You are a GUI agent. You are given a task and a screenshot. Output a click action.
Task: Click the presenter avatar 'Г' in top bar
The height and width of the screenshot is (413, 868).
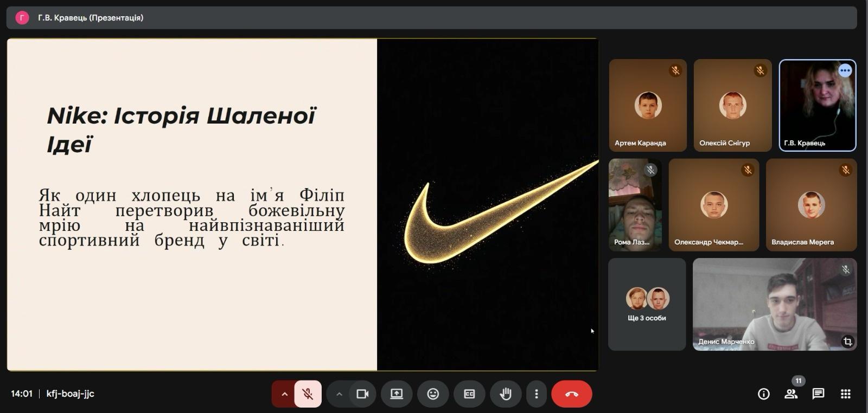click(22, 18)
